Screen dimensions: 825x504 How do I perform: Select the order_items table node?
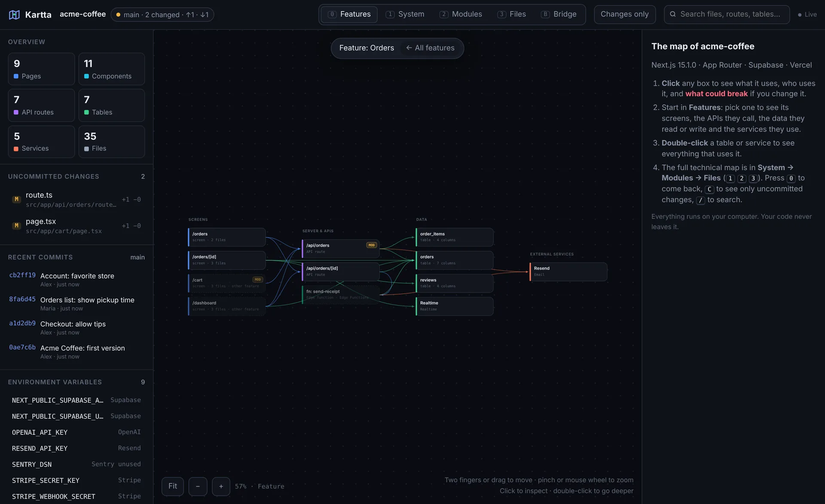(455, 237)
